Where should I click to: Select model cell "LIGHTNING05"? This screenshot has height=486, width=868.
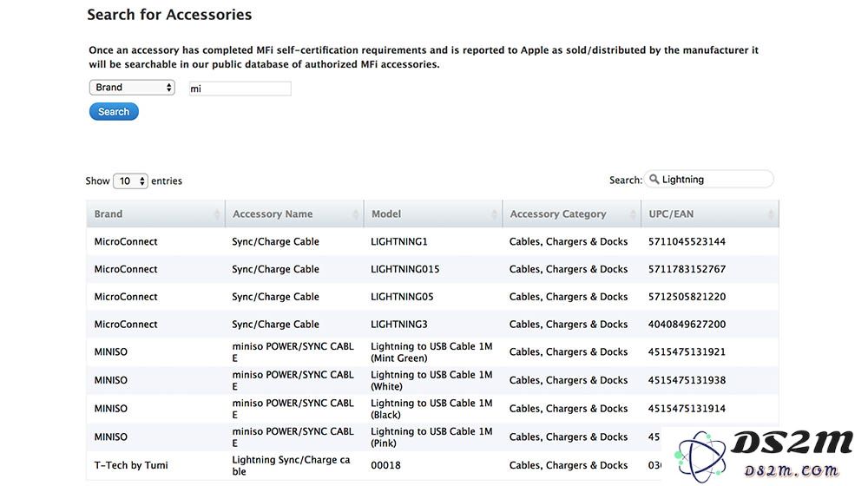point(402,297)
